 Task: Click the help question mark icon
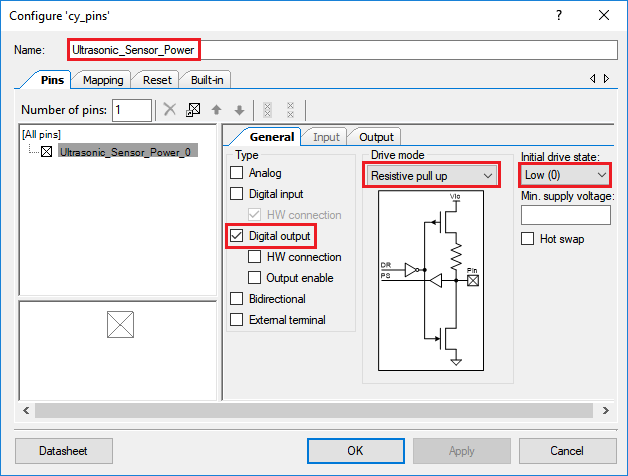[559, 15]
